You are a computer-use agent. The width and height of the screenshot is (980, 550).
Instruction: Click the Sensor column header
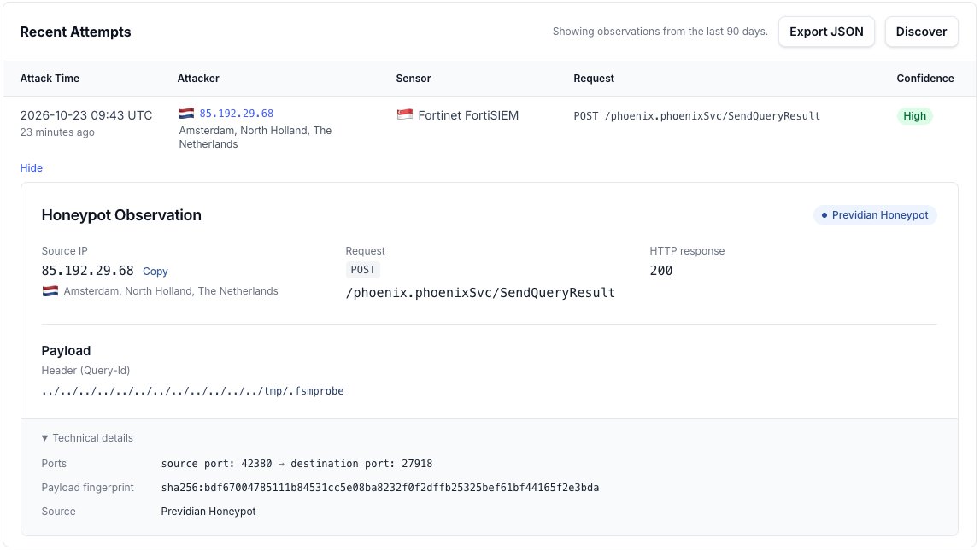click(414, 79)
